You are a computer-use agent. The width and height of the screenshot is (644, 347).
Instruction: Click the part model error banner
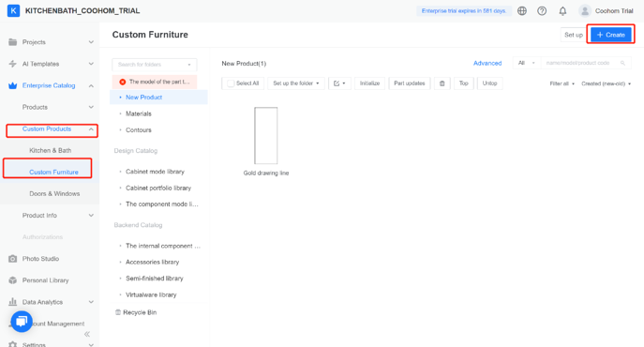(x=155, y=82)
